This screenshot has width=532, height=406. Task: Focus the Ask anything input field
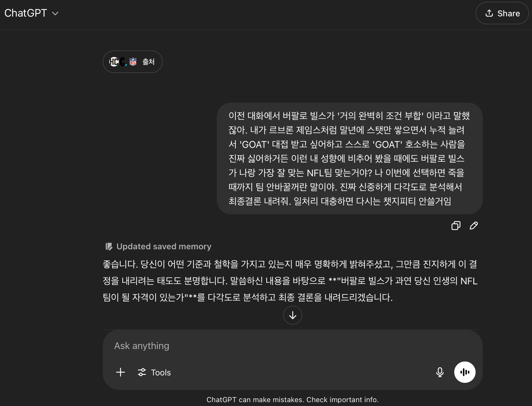click(x=292, y=346)
